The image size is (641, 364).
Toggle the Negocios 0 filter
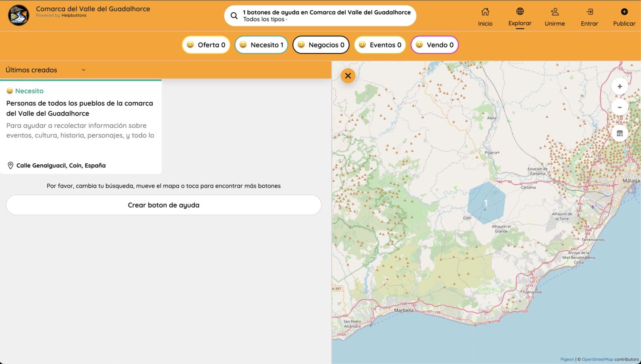[x=321, y=45]
